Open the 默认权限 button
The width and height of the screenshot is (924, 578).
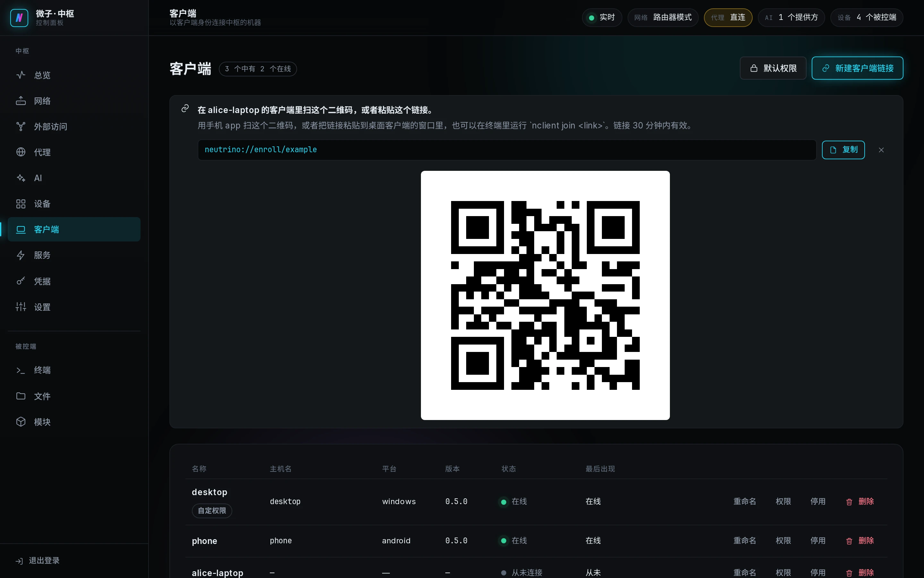[773, 68]
